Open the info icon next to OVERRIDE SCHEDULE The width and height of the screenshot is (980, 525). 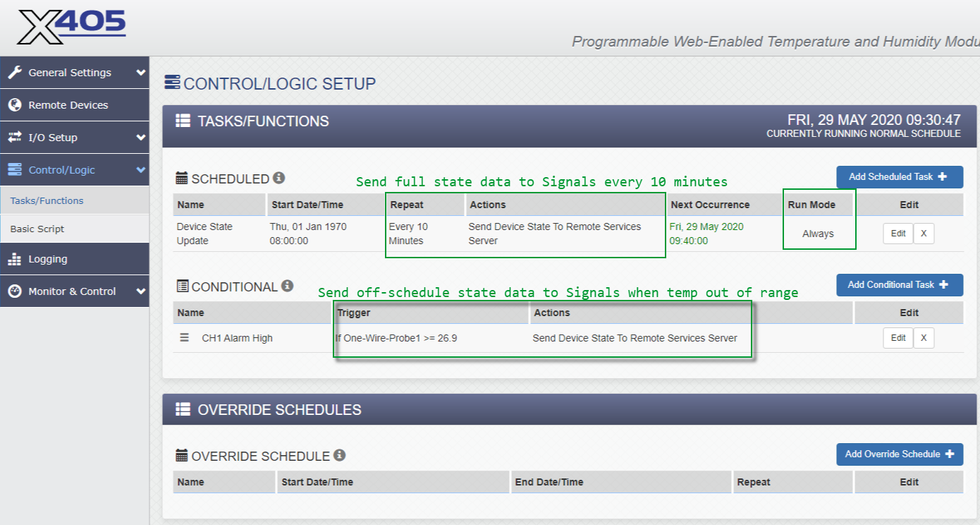coord(338,455)
